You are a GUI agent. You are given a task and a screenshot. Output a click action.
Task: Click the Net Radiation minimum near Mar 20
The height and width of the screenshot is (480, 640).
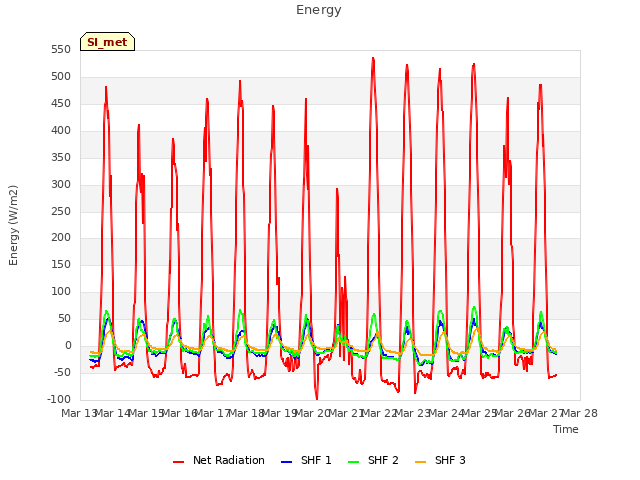(317, 399)
